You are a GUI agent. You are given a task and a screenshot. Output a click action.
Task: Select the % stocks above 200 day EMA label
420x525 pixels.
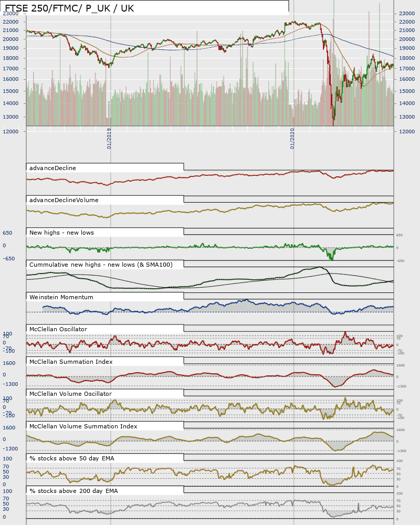point(73,491)
